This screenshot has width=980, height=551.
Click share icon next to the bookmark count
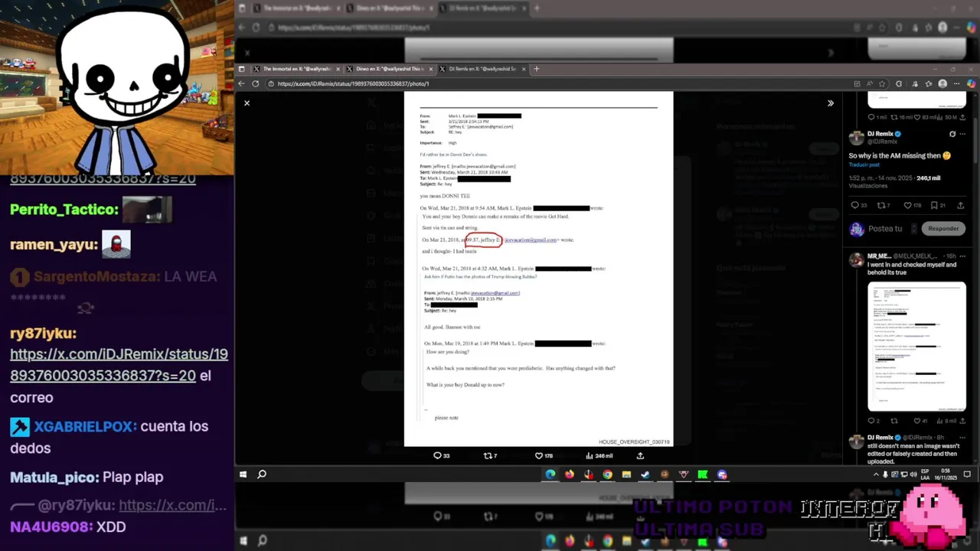tap(960, 205)
